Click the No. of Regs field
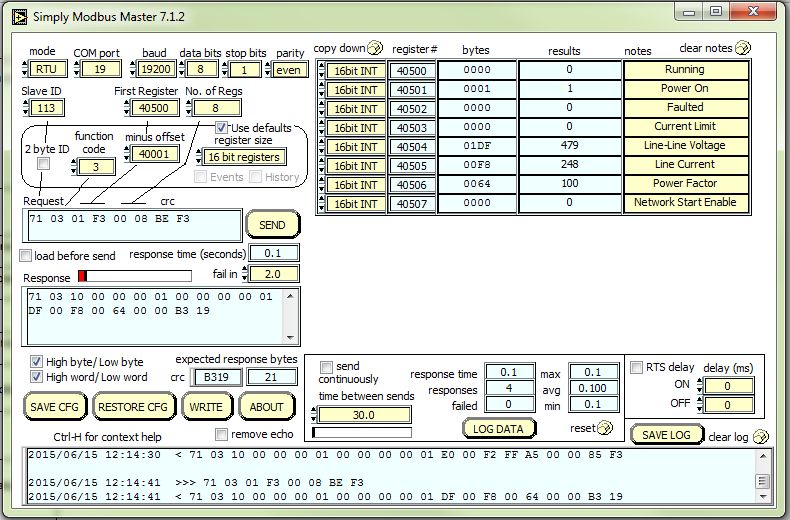 pyautogui.click(x=216, y=108)
